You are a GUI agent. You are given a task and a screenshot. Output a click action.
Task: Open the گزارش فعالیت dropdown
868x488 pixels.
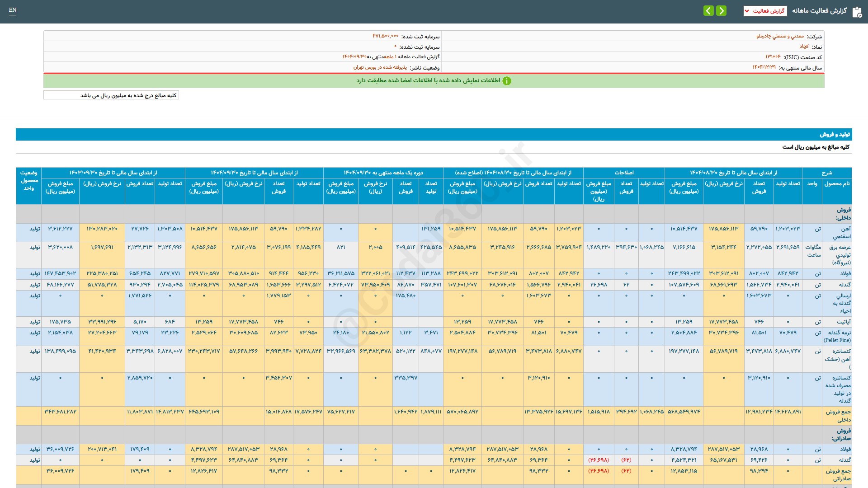[x=765, y=11]
